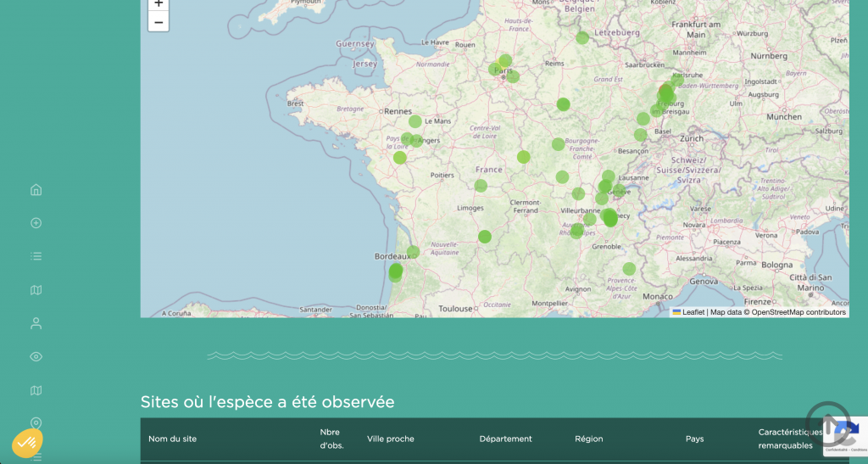Click the add (plus circle) sidebar icon
The height and width of the screenshot is (464, 868).
(x=36, y=223)
